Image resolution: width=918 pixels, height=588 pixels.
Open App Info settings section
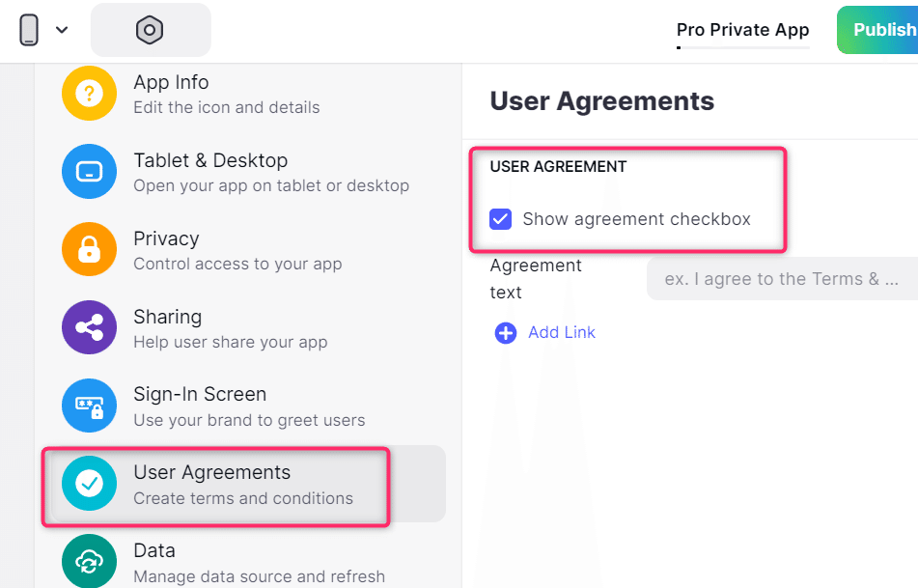226,94
